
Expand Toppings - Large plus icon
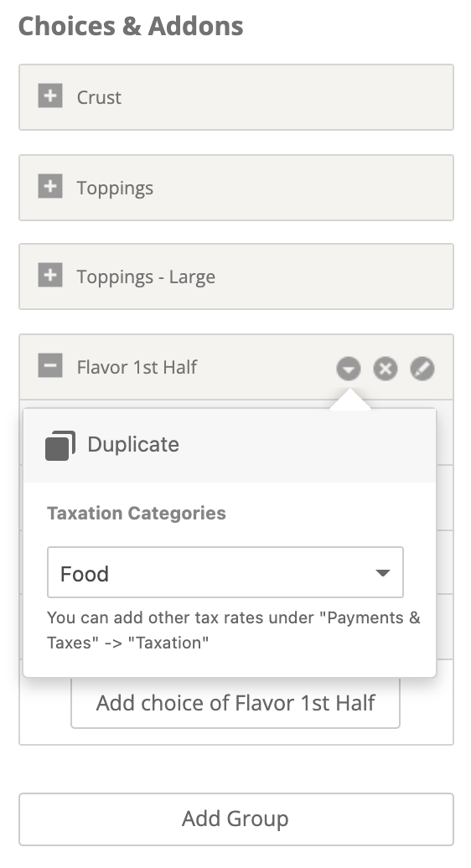[49, 275]
